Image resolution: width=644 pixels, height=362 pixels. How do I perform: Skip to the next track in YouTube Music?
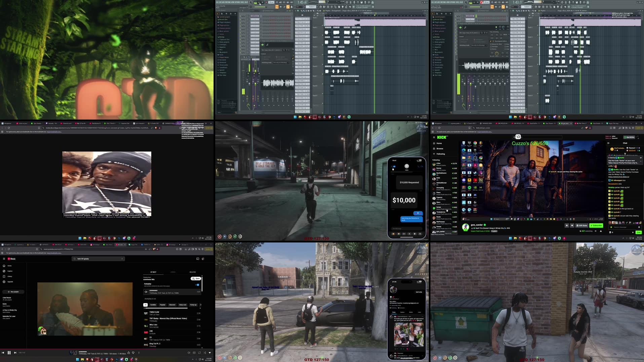click(15, 353)
